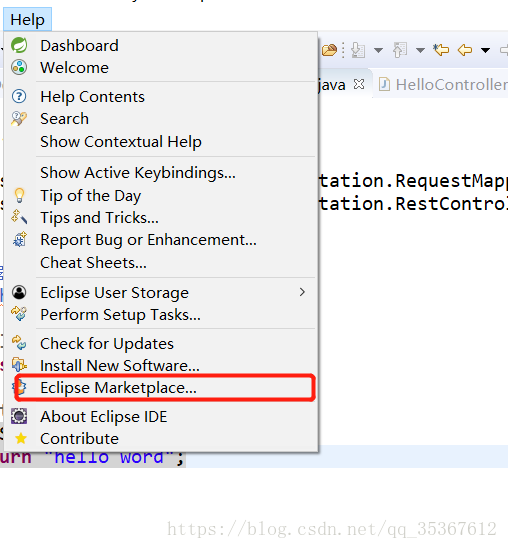This screenshot has height=549, width=508.
Task: Click the "hello word" string in the editor
Action: point(109,457)
